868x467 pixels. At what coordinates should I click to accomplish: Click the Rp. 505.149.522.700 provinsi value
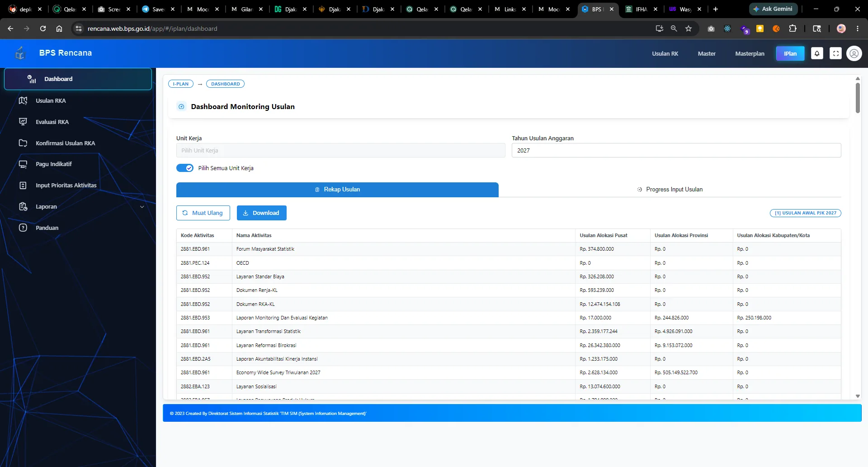676,372
